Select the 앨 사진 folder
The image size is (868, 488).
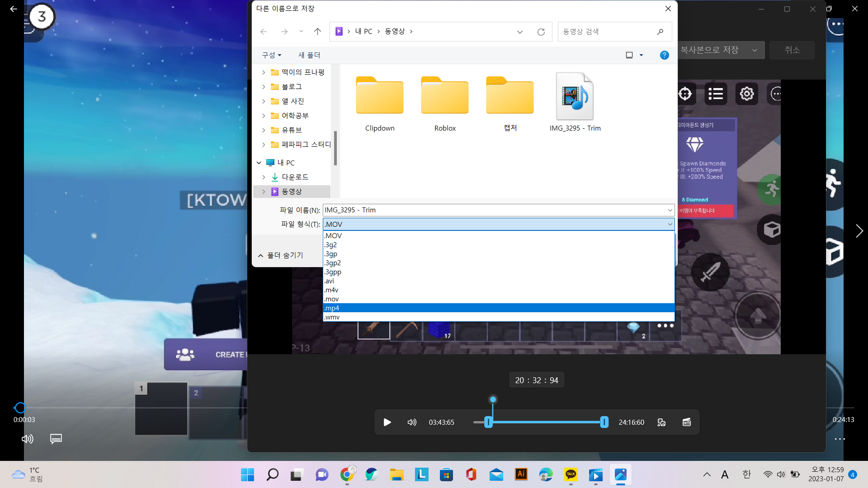[292, 101]
